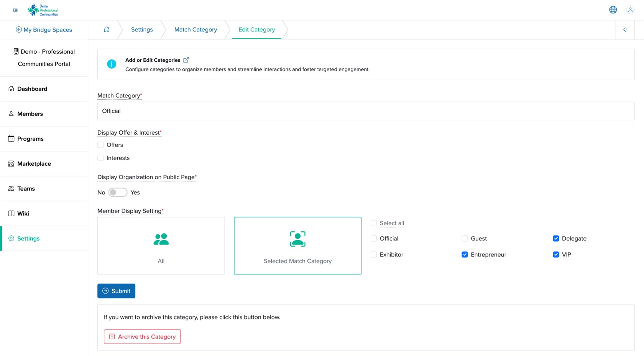Submit the category form
644x356 pixels.
pyautogui.click(x=116, y=291)
